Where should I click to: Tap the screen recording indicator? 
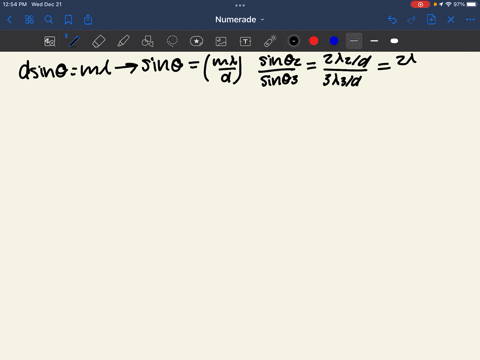point(420,4)
